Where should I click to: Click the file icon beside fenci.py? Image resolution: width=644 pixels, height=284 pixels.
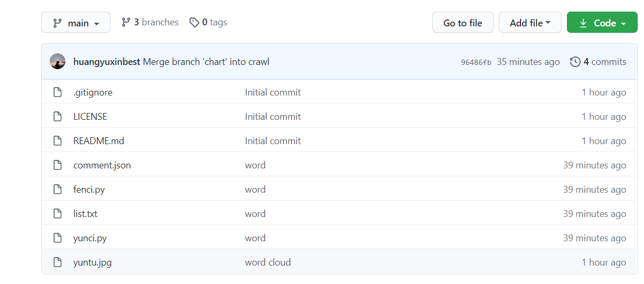58,190
